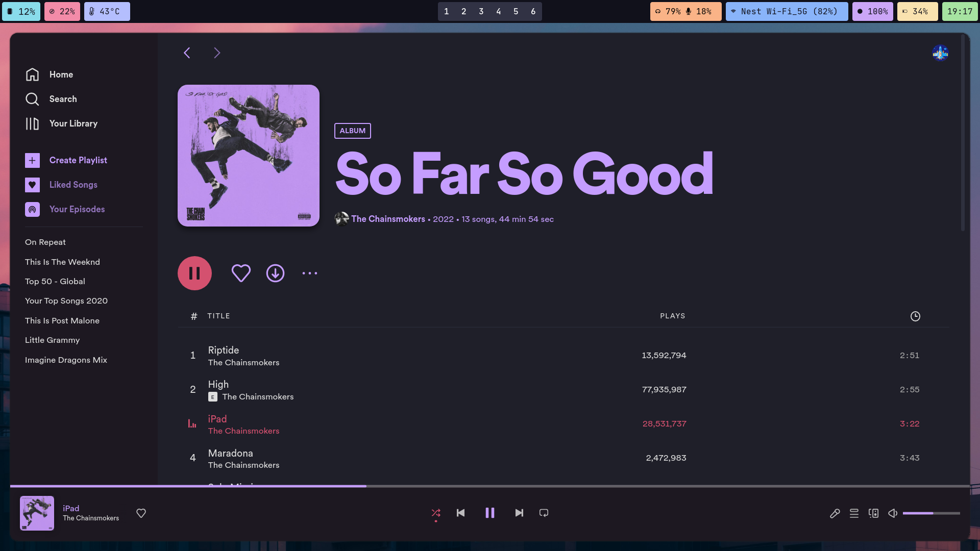Like the album with the heart icon

coord(241,273)
